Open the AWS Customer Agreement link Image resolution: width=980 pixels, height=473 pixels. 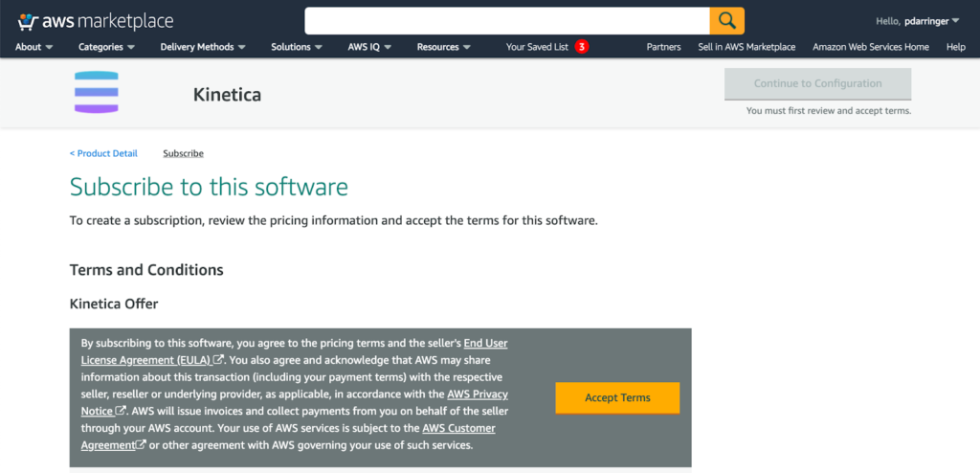pos(457,428)
